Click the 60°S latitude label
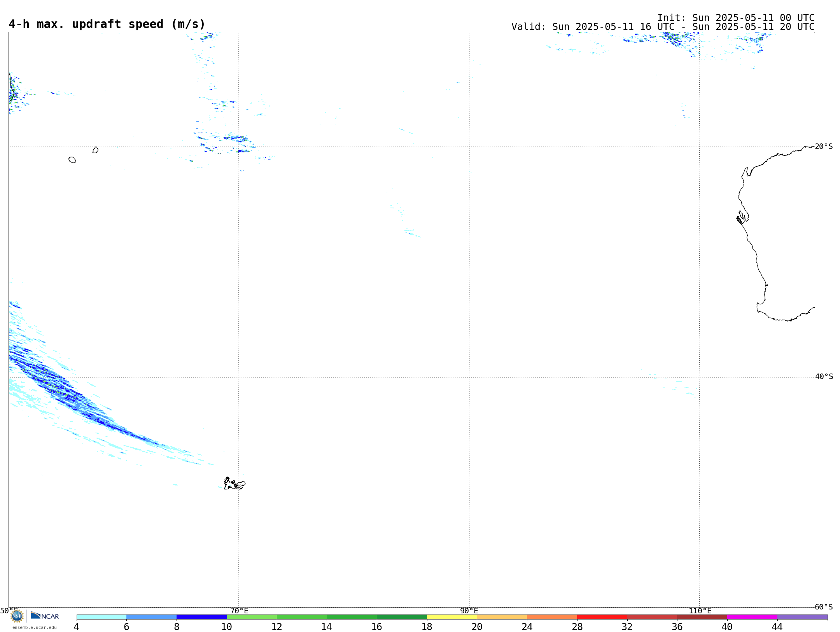 824,607
